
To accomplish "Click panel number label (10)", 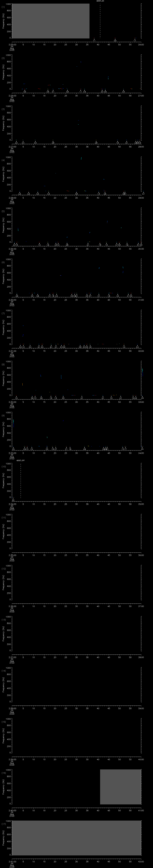I will click(x=3, y=466).
